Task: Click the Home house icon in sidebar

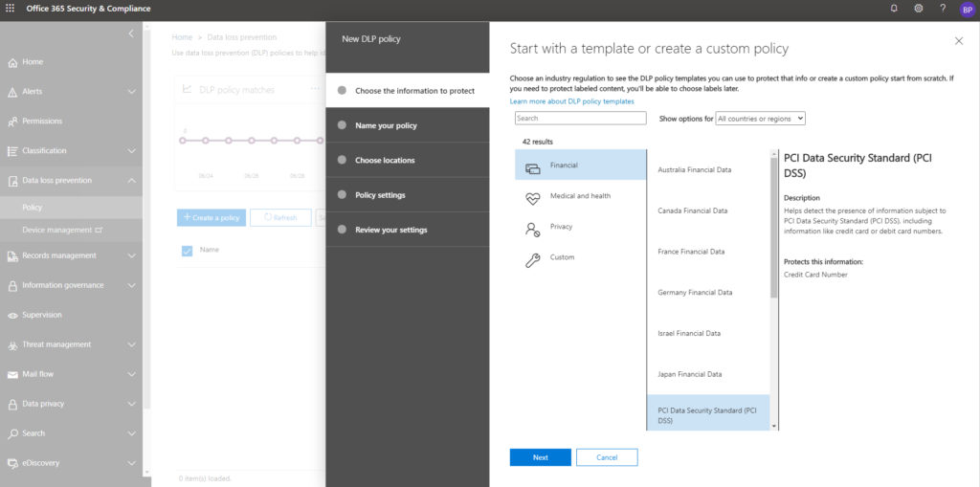Action: [x=12, y=62]
